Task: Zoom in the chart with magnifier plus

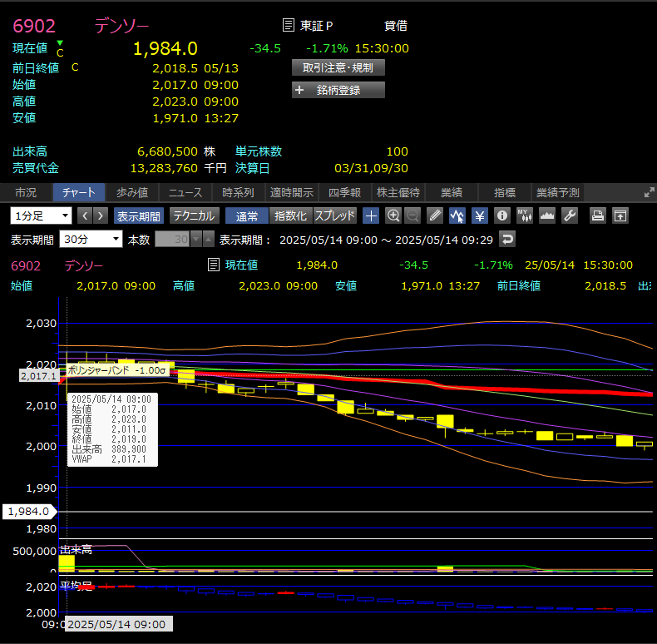Action: tap(393, 215)
